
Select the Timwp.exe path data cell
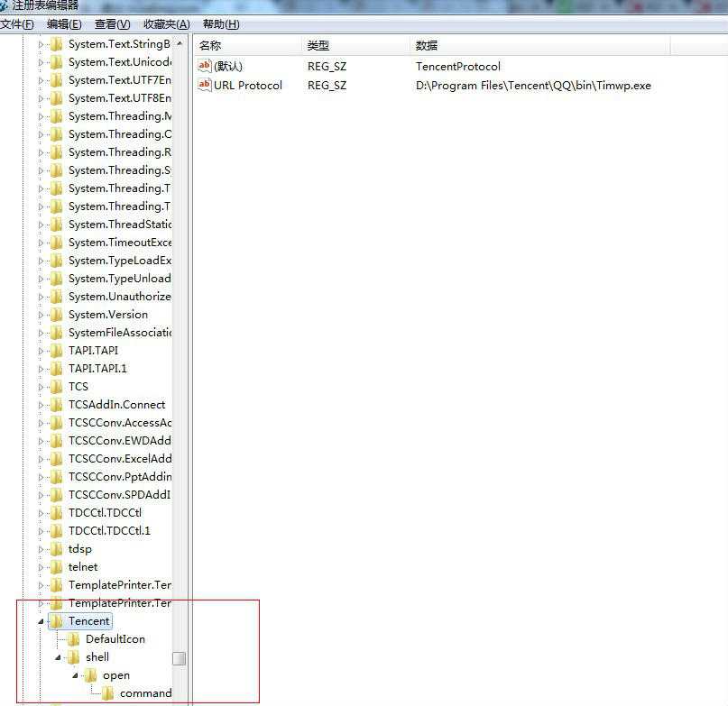tap(533, 86)
